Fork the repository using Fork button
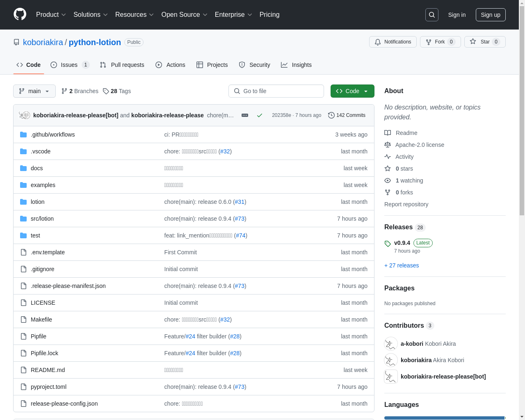This screenshot has width=525, height=420. [441, 42]
